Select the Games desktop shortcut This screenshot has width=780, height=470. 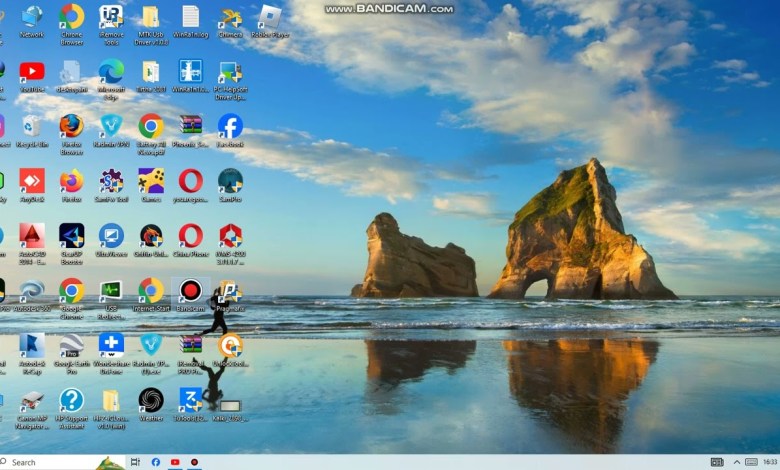[x=151, y=182]
